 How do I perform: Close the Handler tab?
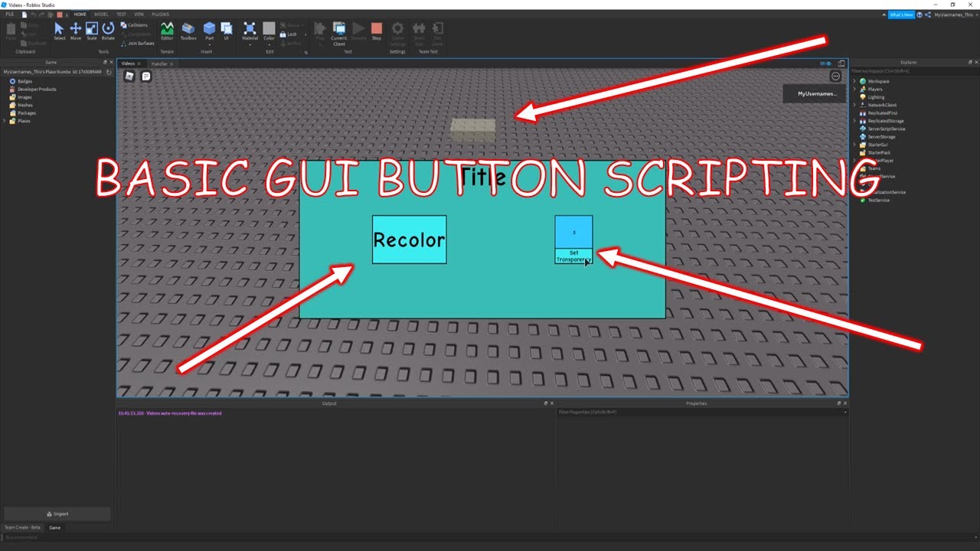[x=171, y=64]
